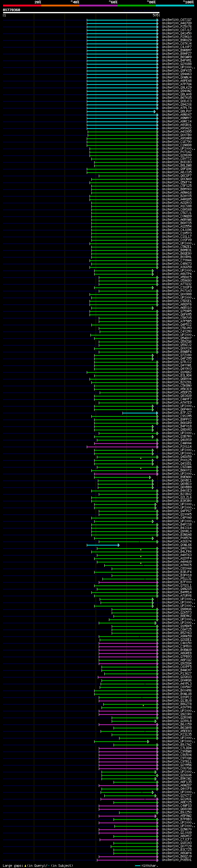Image resolution: width=197 pixels, height=868 pixels.
Task: Click the UniRef100_Q6VBC1 label
Action: click(x=176, y=481)
